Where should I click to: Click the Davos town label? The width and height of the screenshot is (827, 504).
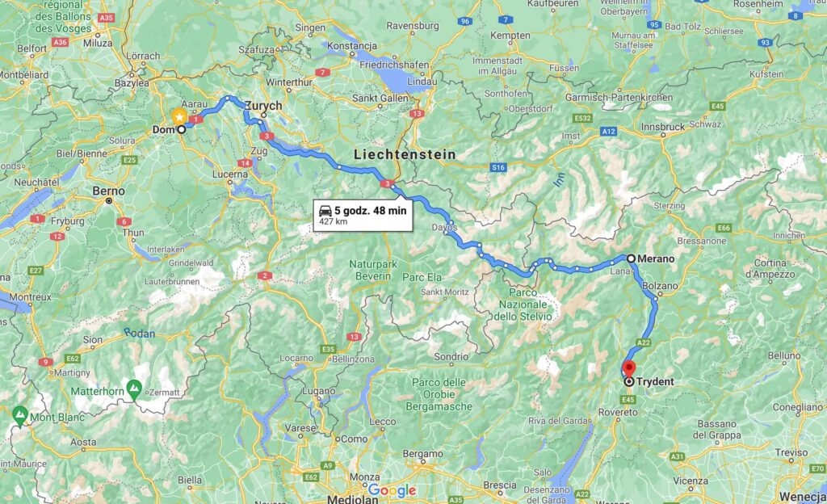click(x=444, y=227)
